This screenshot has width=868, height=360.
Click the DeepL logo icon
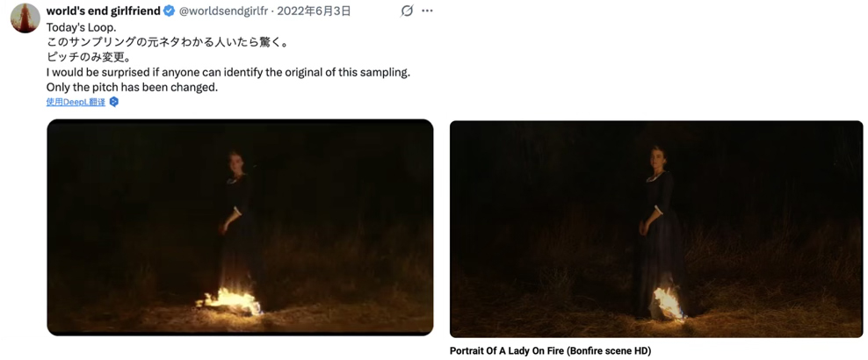point(113,102)
